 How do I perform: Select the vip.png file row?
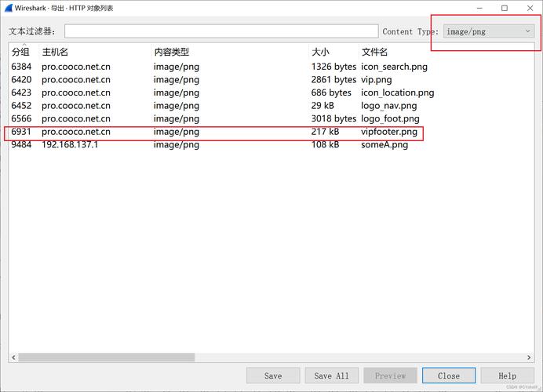(x=271, y=80)
